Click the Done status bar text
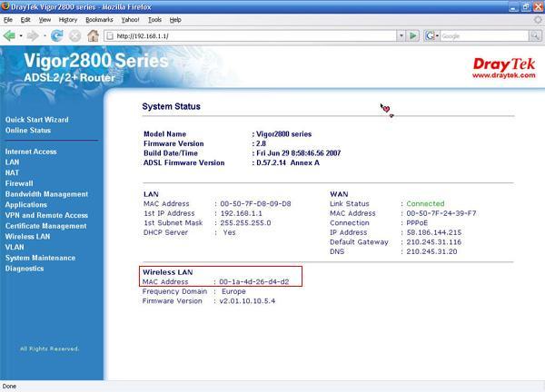Viewport: 545px width, 392px height. tap(9, 386)
